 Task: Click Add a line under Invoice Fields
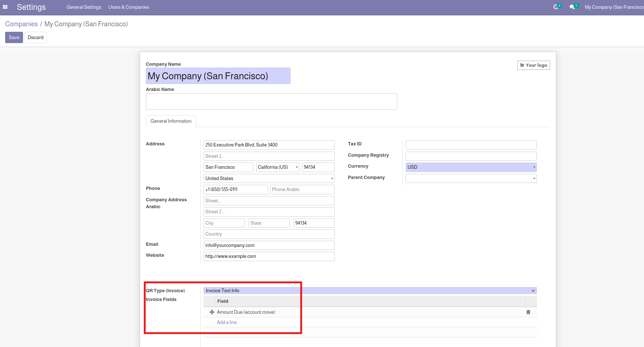click(227, 323)
